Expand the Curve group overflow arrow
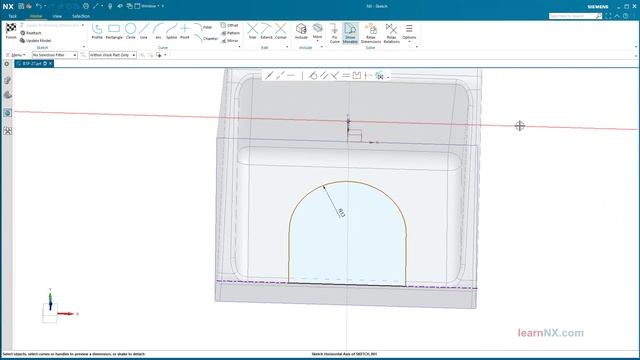640x360 pixels. [x=239, y=47]
